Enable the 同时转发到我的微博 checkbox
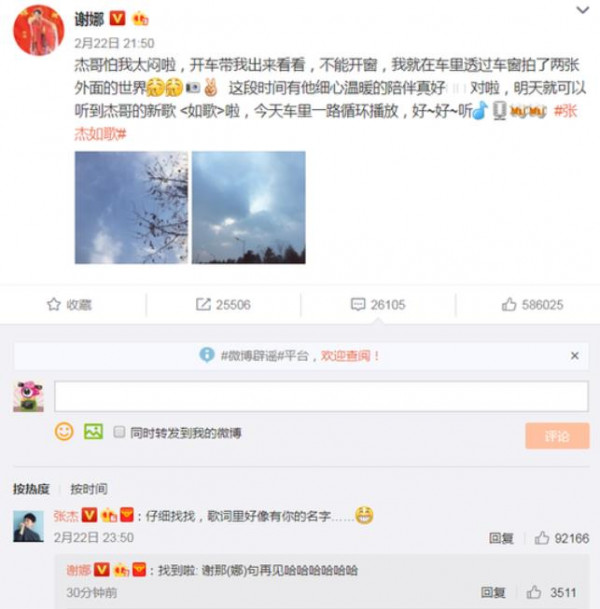600x609 pixels. click(x=119, y=432)
